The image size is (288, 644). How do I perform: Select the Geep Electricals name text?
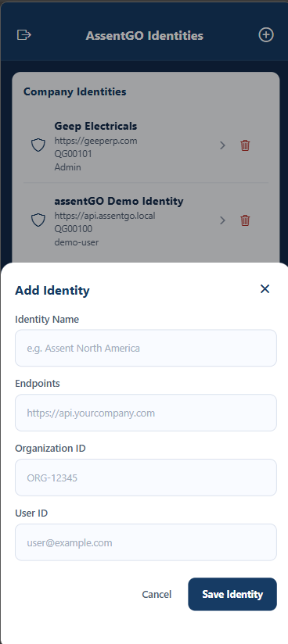pyautogui.click(x=95, y=126)
